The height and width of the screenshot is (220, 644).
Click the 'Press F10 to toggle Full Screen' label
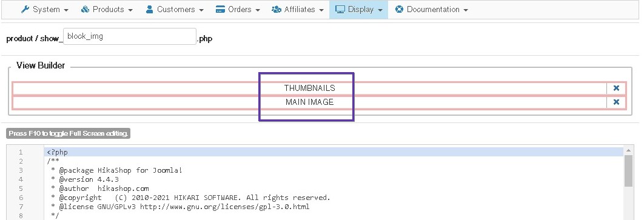pos(68,133)
